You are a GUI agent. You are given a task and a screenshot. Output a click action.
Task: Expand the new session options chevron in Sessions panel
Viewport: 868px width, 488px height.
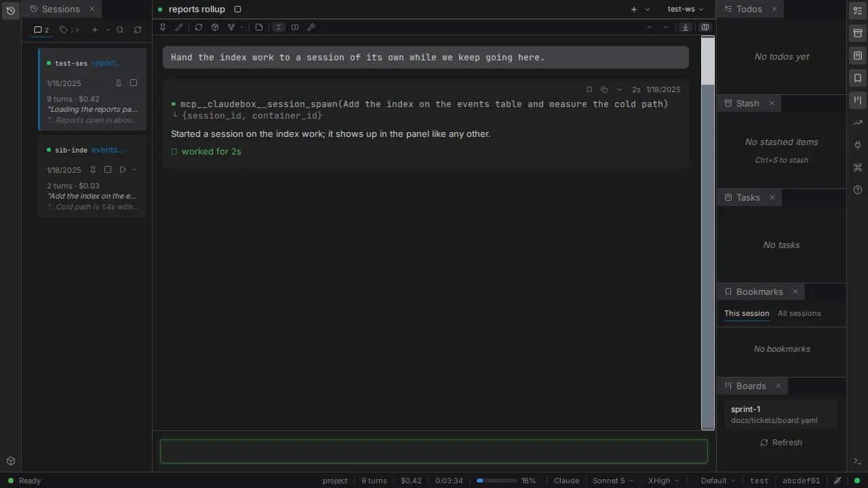[x=108, y=30]
